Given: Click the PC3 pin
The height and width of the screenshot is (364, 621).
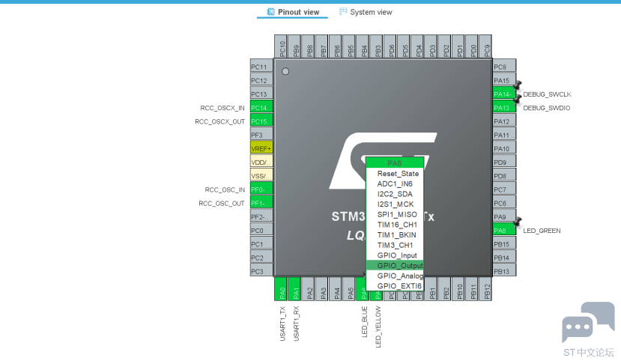Looking at the screenshot, I should [261, 271].
